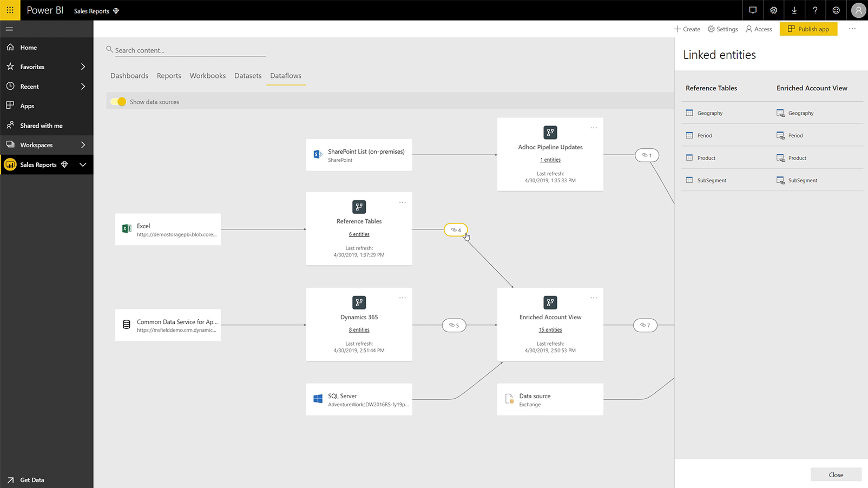Open the settings gear in top bar
The image size is (868, 488).
[x=774, y=10]
